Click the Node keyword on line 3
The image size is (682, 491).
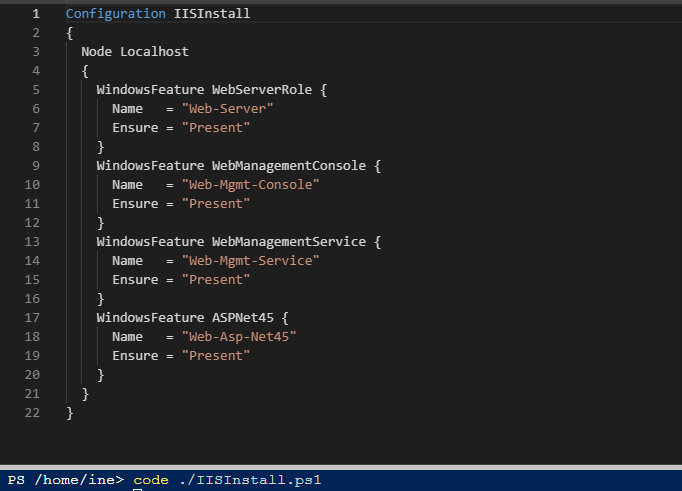click(x=97, y=52)
